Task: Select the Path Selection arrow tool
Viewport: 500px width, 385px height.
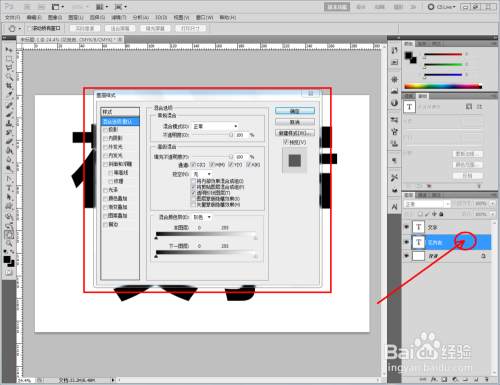Action: coord(9,197)
